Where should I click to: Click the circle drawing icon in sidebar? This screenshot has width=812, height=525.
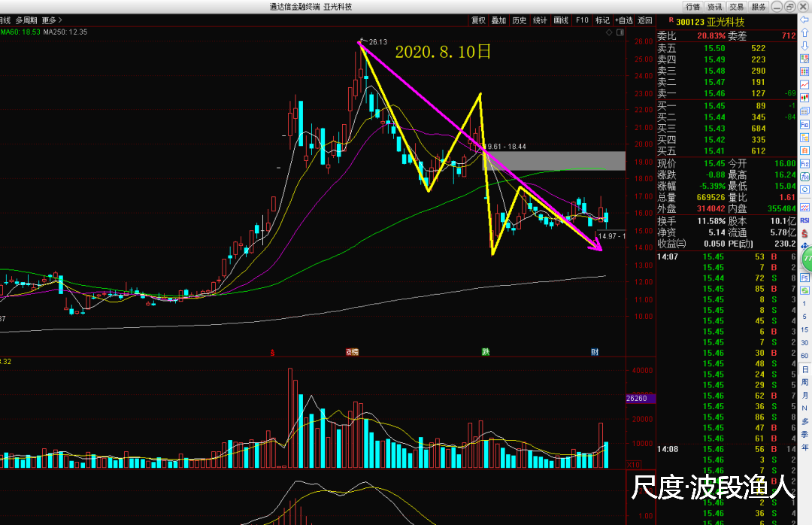click(804, 190)
